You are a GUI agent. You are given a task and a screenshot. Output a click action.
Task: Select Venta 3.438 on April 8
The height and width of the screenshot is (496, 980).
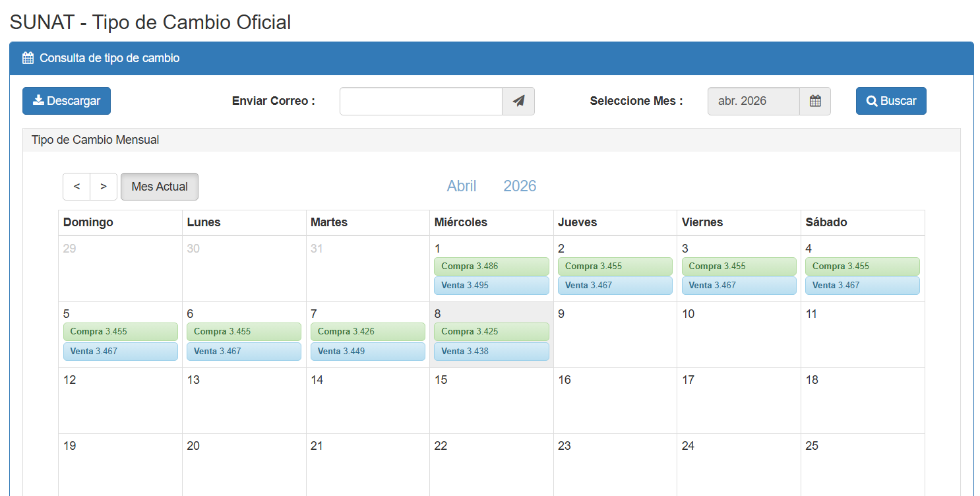coord(491,352)
